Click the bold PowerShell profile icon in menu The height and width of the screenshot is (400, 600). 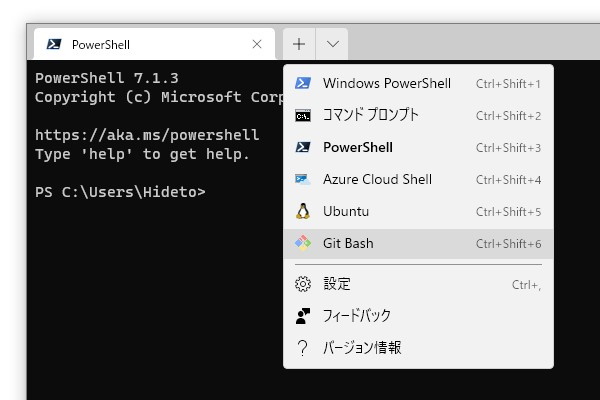pyautogui.click(x=303, y=147)
